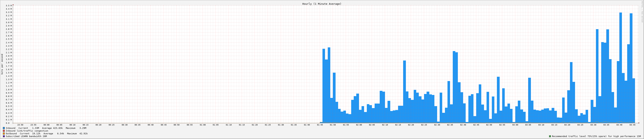Click the blue Inbound legend swatch
The width and height of the screenshot is (644, 139).
coord(4,128)
